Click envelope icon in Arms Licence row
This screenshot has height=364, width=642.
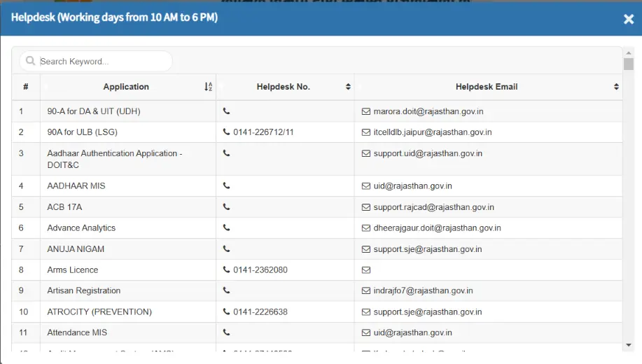pyautogui.click(x=365, y=270)
